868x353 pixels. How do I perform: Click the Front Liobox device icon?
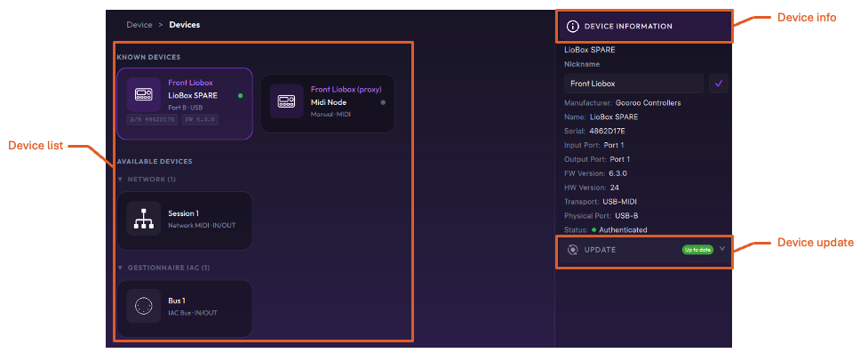click(x=143, y=94)
